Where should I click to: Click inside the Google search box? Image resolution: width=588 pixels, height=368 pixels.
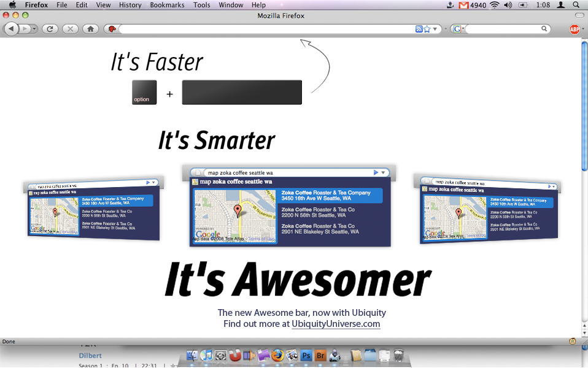503,29
